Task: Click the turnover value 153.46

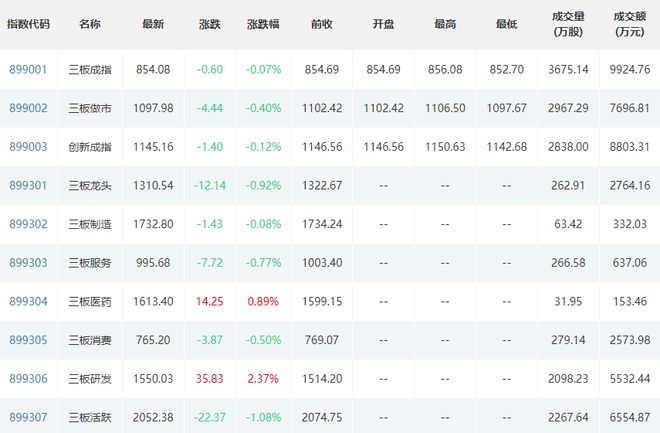Action: 630,302
